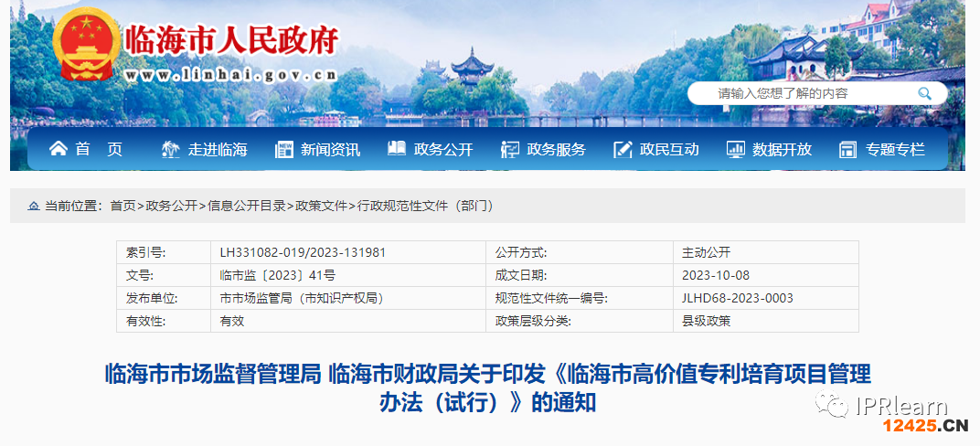Viewport: 980px width, 446px height.
Task: Select 政民互动 in navigation bar
Action: coord(669,149)
